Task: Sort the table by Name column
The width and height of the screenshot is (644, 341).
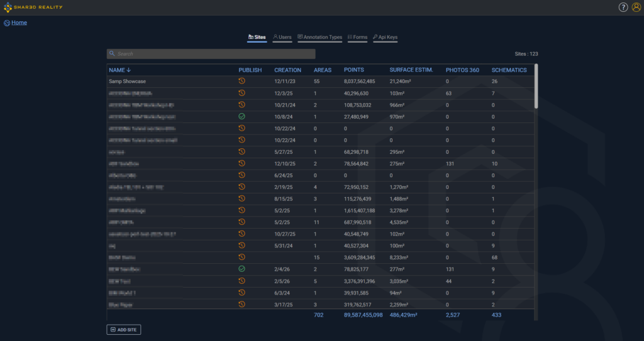Action: [x=119, y=70]
